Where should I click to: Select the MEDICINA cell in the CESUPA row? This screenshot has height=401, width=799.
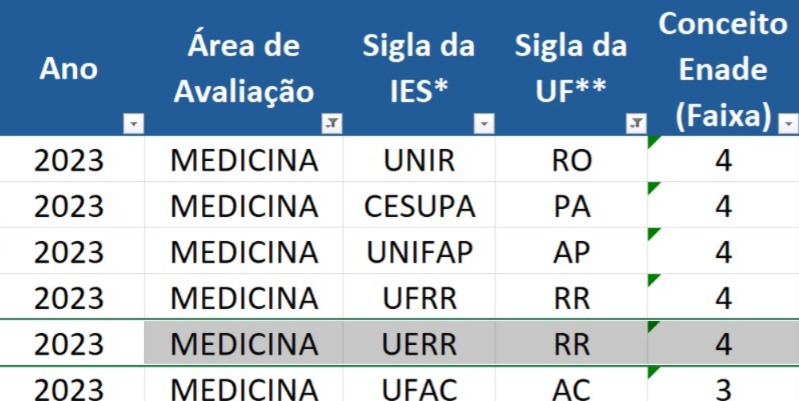[x=244, y=206]
